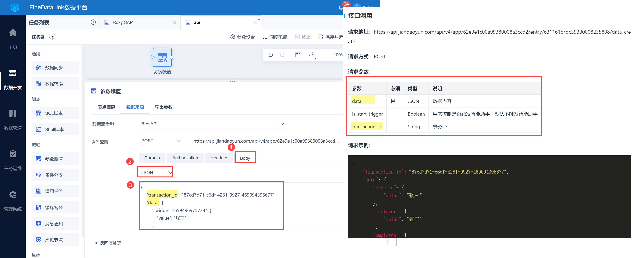
Task: Click the add task plus icon
Action: pyautogui.click(x=93, y=22)
